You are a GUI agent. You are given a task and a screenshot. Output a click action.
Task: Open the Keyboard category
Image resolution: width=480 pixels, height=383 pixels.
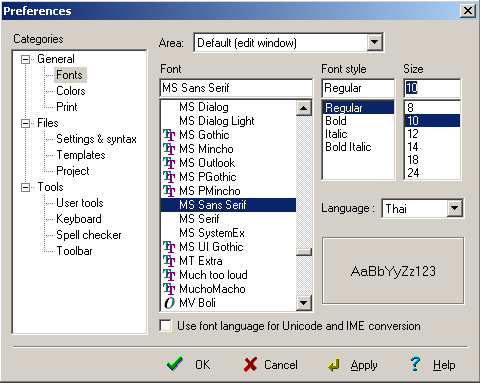pos(79,219)
